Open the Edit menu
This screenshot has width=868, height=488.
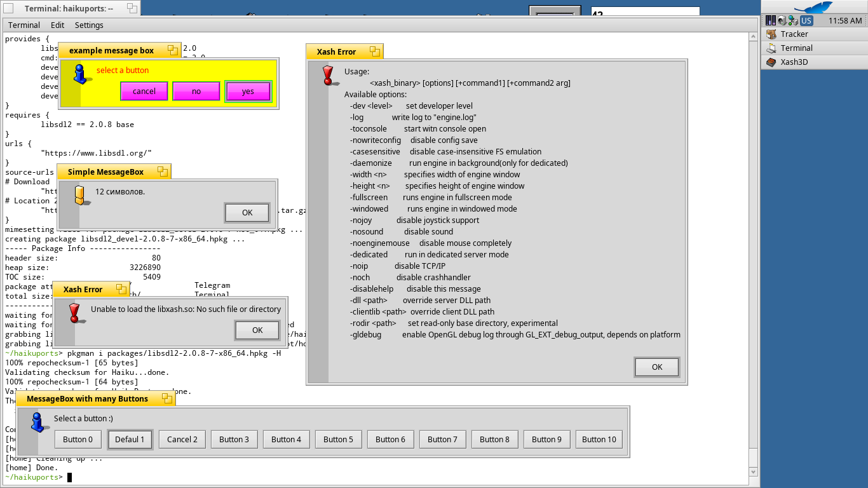click(x=58, y=25)
